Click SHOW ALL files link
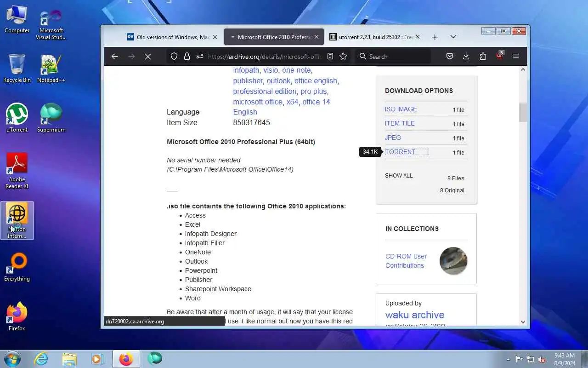 tap(399, 175)
